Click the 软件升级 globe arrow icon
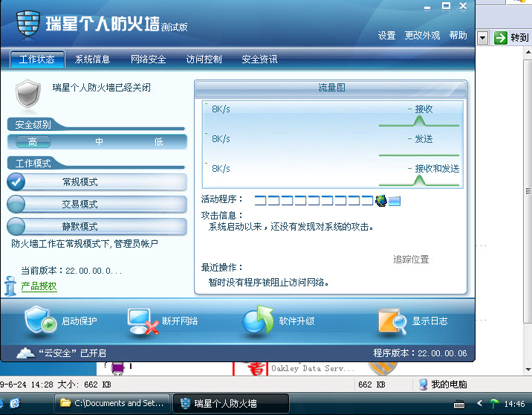Screen dimensions: 532x415 pos(258,319)
